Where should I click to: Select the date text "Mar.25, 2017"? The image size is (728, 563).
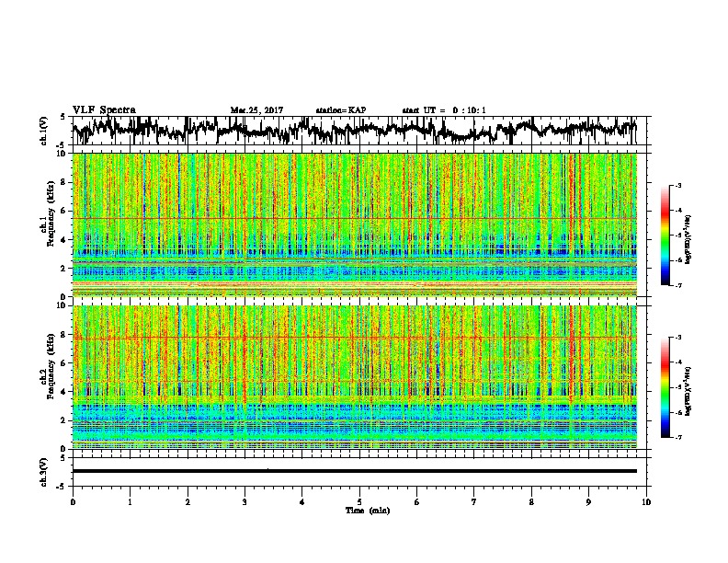[x=256, y=110]
